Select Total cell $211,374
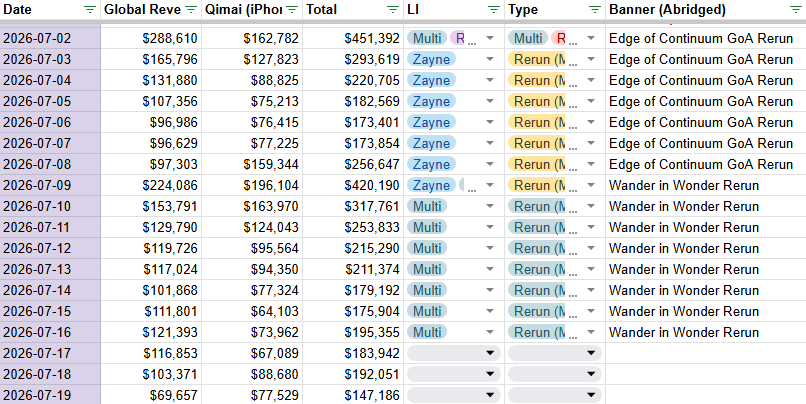Viewport: 806px width, 404px height. 353,269
